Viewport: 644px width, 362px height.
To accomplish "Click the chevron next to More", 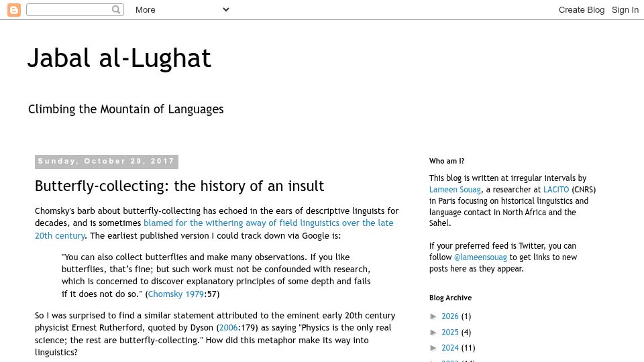I will coord(226,9).
